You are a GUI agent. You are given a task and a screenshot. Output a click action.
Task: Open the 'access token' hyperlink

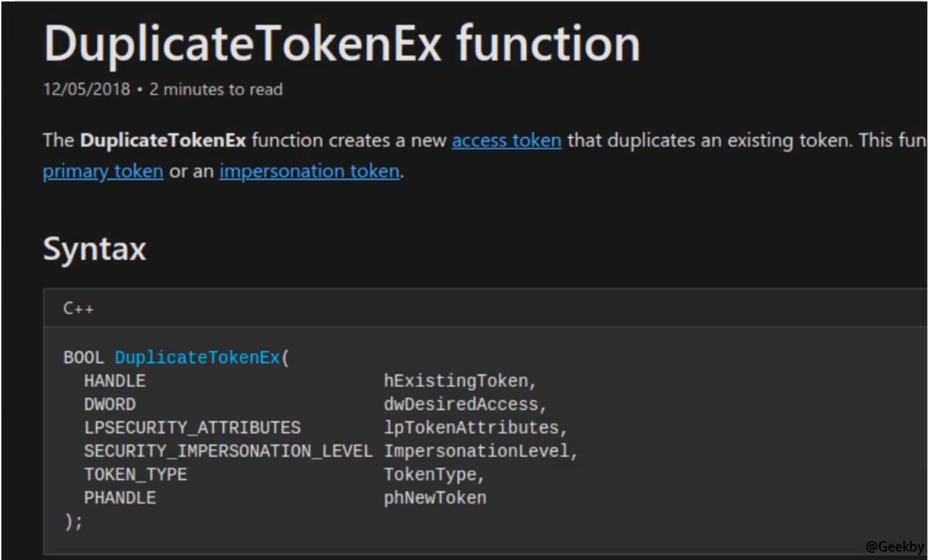click(506, 141)
